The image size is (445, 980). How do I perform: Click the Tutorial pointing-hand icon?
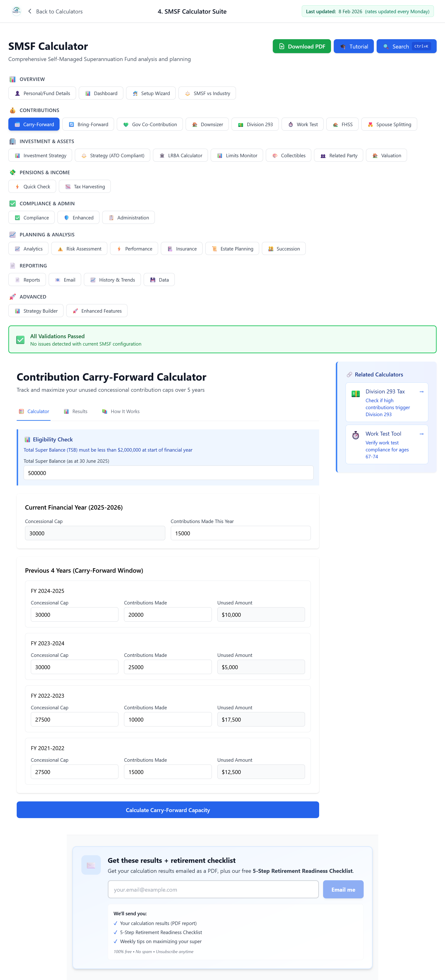(343, 46)
